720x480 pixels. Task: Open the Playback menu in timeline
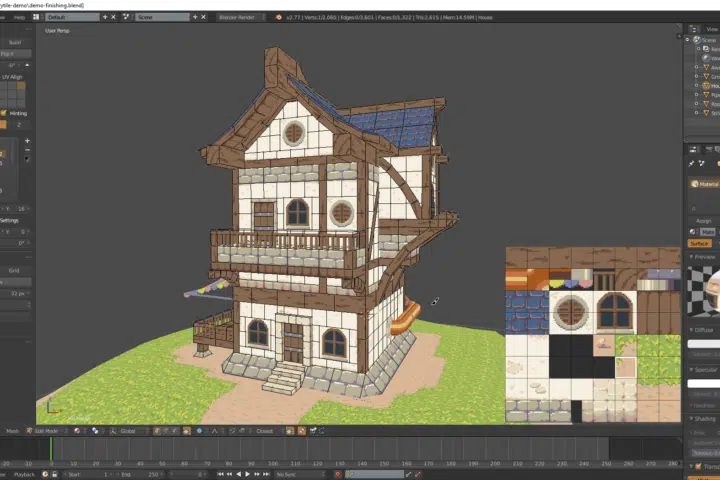(x=24, y=474)
